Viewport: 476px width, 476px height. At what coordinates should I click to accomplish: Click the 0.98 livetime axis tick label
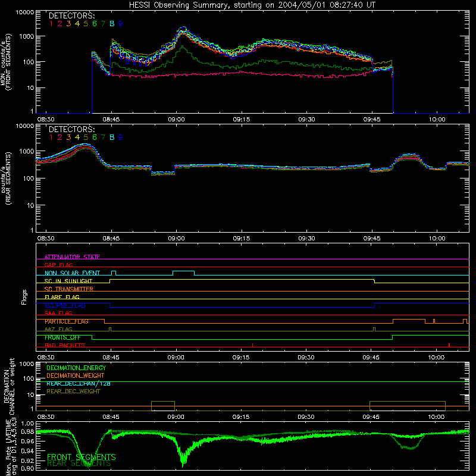[28, 432]
